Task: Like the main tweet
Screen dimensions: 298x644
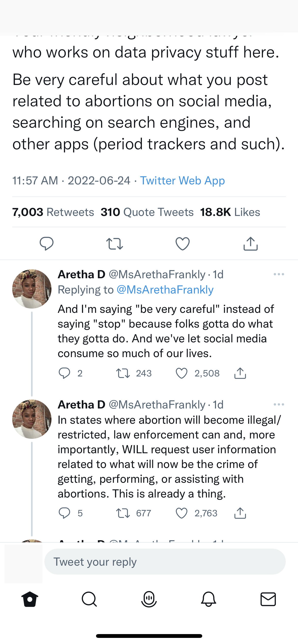Action: click(183, 244)
